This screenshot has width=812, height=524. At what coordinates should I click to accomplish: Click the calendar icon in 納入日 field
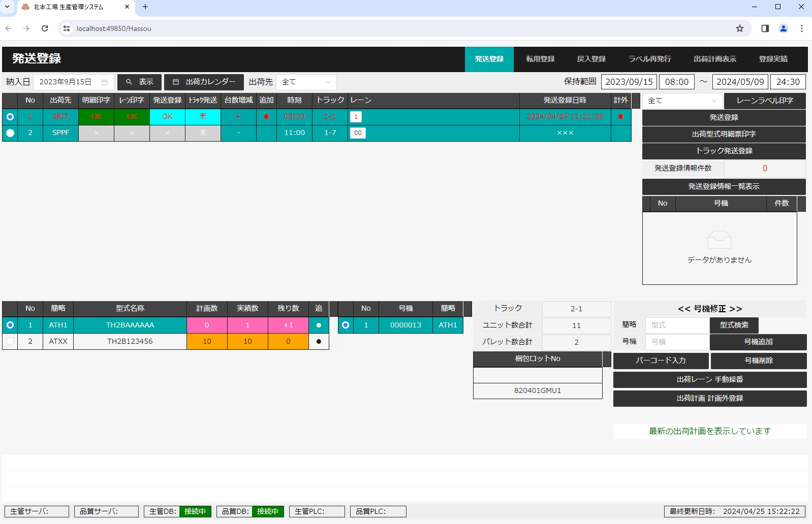click(x=105, y=82)
